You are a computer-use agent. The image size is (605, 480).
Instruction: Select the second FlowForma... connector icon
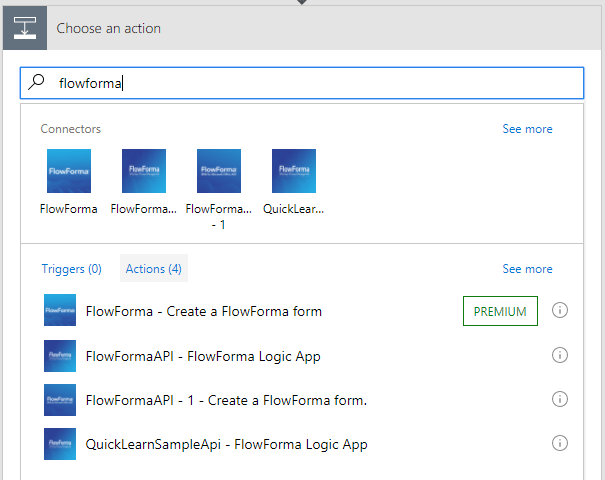coord(144,171)
